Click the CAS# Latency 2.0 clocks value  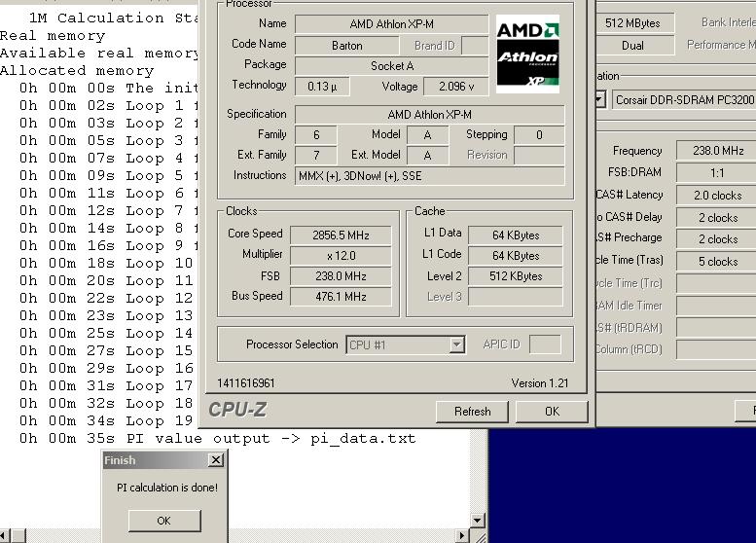point(717,196)
